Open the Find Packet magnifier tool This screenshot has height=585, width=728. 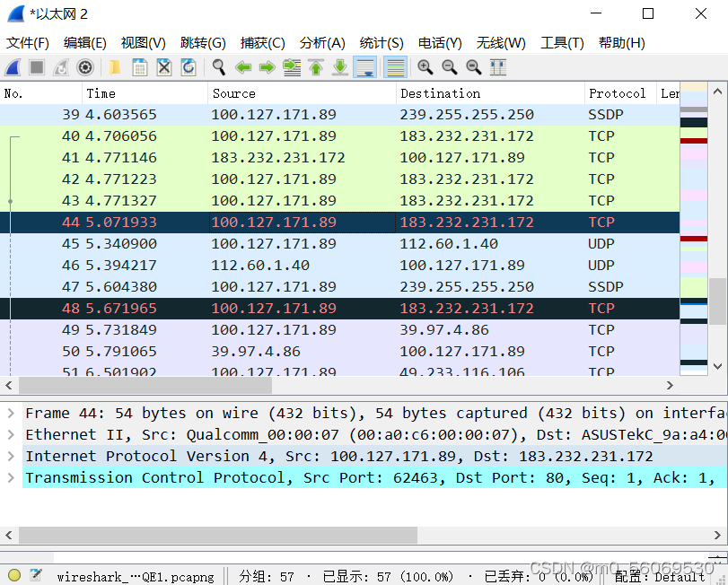click(x=218, y=66)
